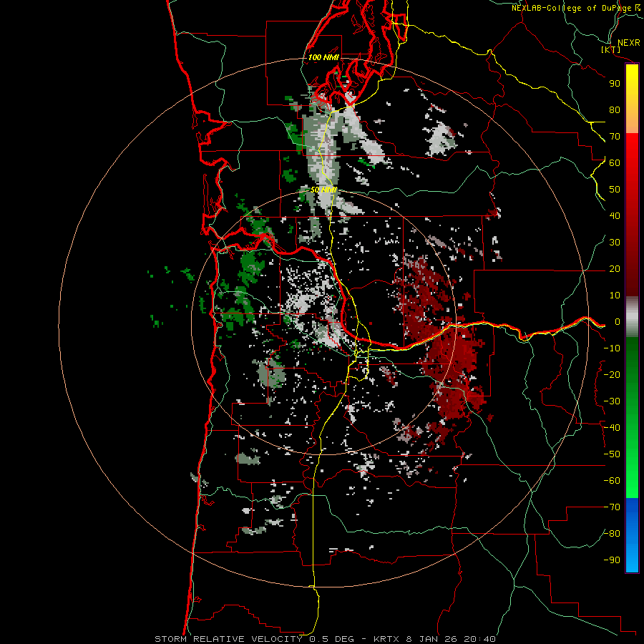This screenshot has width=644, height=644.
Task: Click the 20 value on the velocity scale
Action: [615, 269]
